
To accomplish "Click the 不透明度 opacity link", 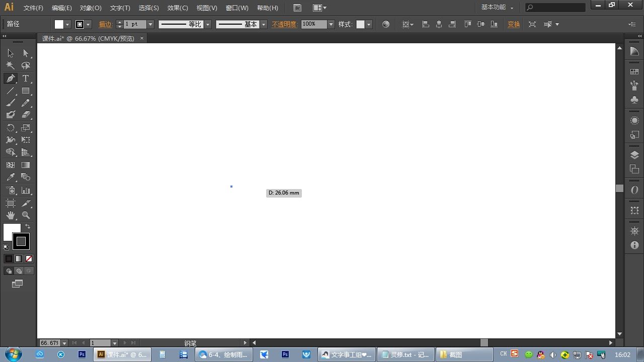I will click(284, 24).
